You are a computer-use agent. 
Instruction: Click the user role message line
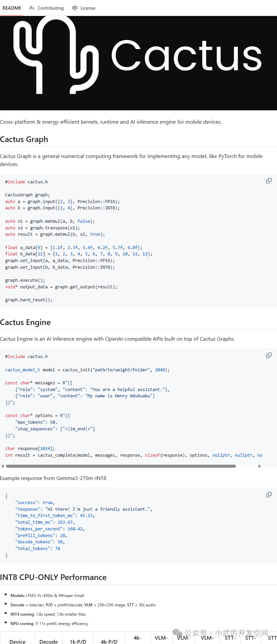tap(85, 396)
